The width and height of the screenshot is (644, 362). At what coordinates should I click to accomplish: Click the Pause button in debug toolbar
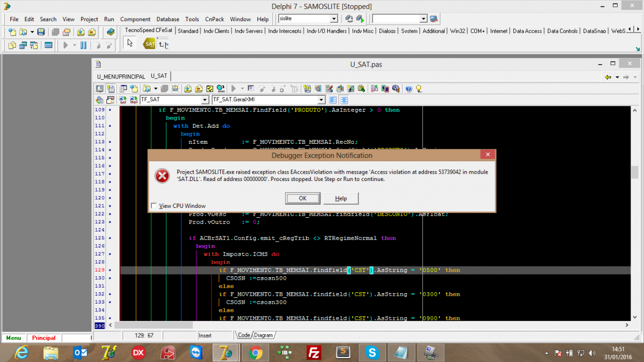coord(83,46)
